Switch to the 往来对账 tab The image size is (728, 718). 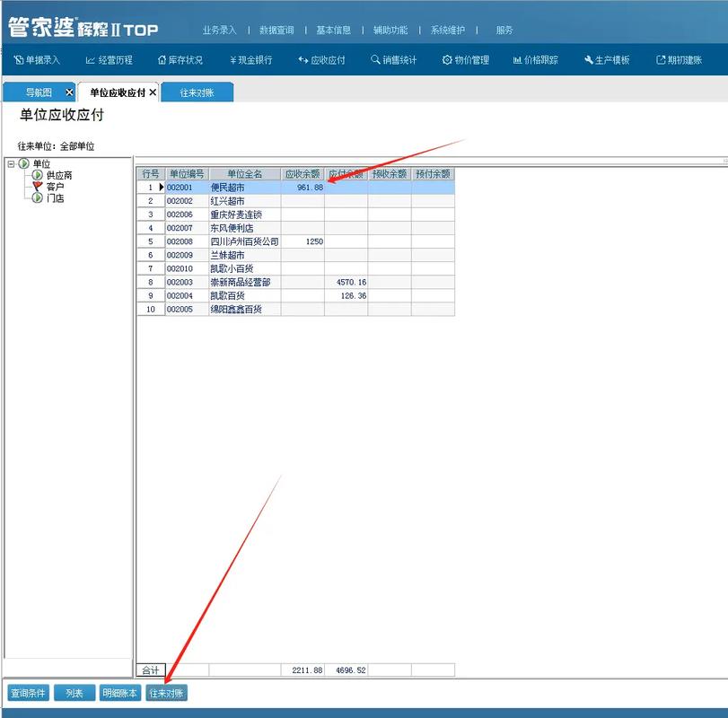point(197,92)
